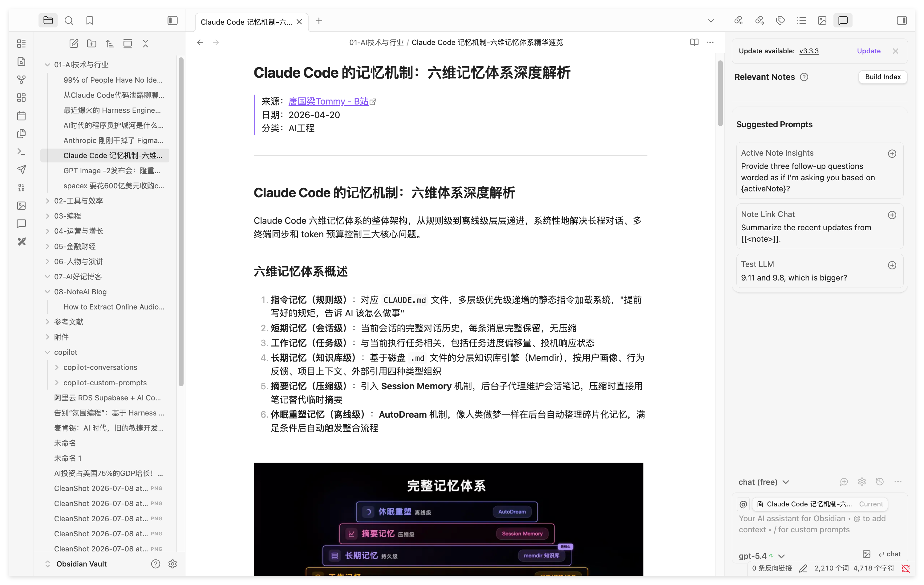Image resolution: width=924 pixels, height=585 pixels.
Task: Open chat history clock icon
Action: tap(880, 482)
